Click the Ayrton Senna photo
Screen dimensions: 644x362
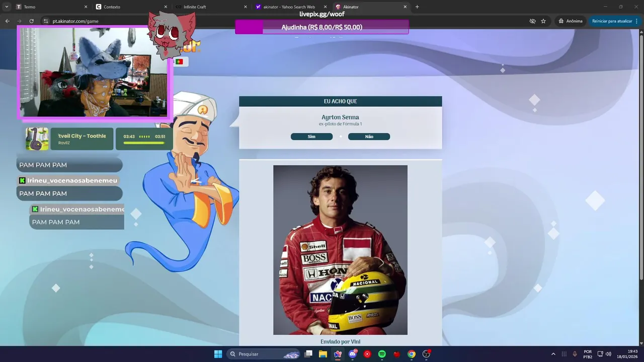[x=340, y=250]
